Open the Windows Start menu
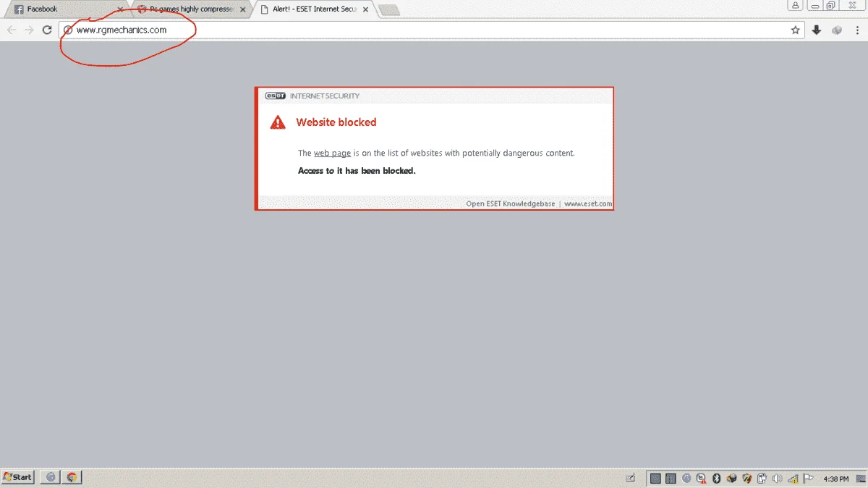Screen dimensions: 868x488 [x=18, y=477]
